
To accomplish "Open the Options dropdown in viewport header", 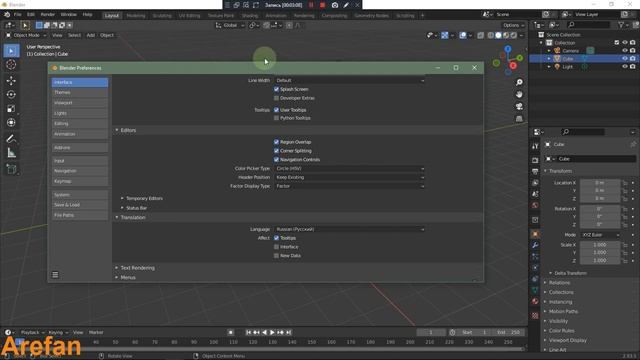I will pyautogui.click(x=513, y=25).
